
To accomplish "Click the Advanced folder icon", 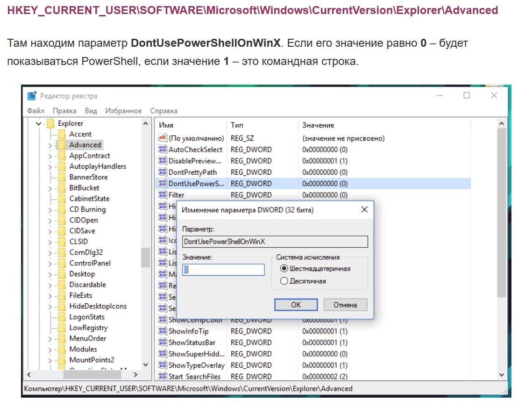I will [x=62, y=145].
